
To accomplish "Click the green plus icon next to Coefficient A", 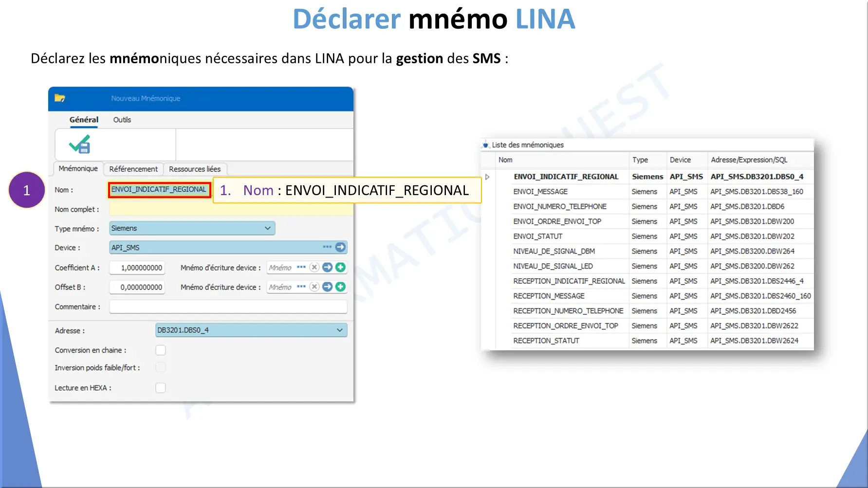I will click(x=341, y=267).
